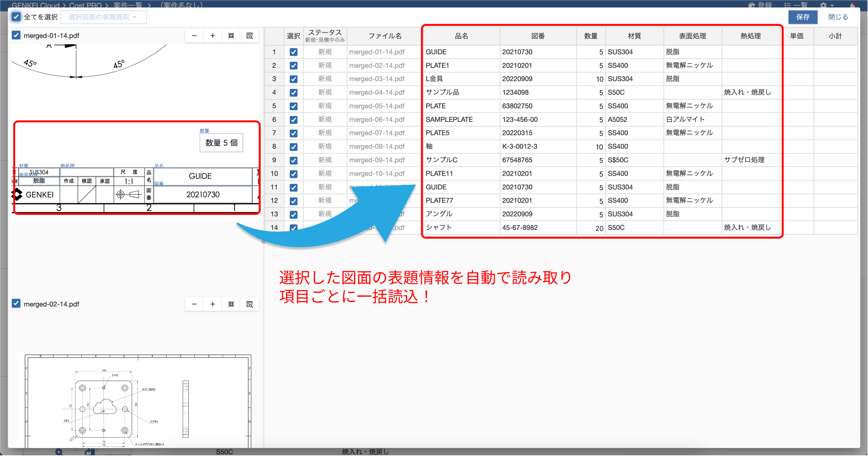Zoom in the merged-02-14.pdf preview

pos(213,304)
